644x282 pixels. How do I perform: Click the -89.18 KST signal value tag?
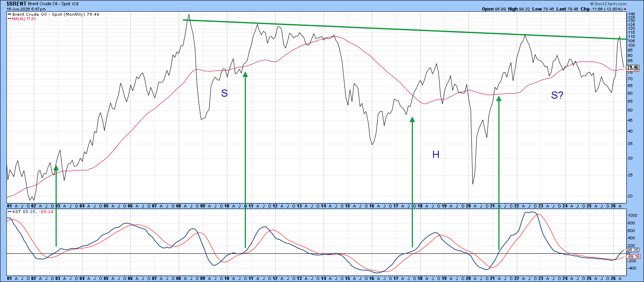pos(633,256)
